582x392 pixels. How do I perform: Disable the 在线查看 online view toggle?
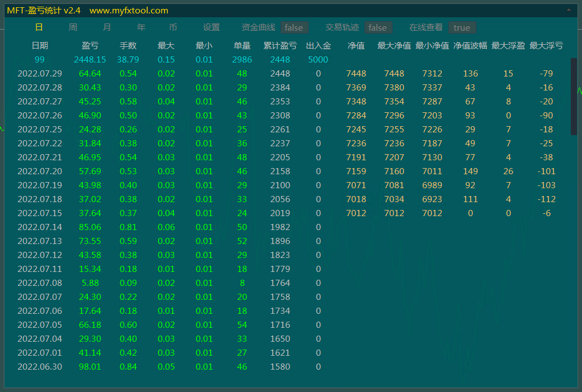[462, 27]
